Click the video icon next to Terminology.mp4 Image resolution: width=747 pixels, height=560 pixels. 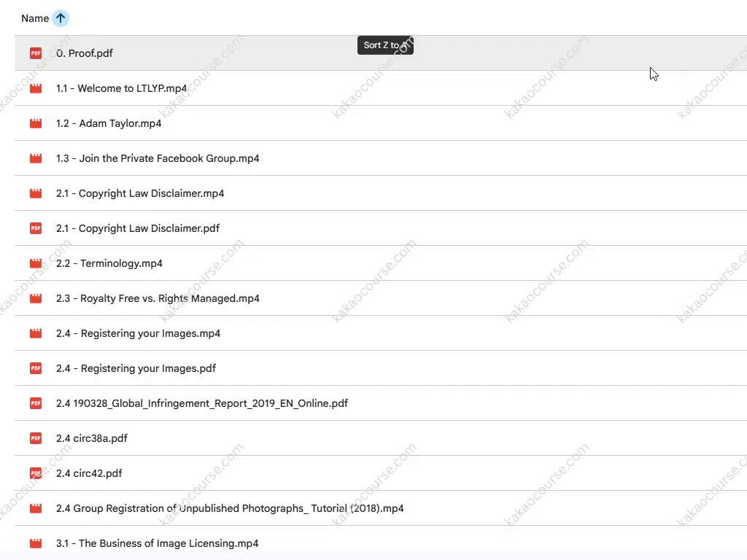click(36, 263)
